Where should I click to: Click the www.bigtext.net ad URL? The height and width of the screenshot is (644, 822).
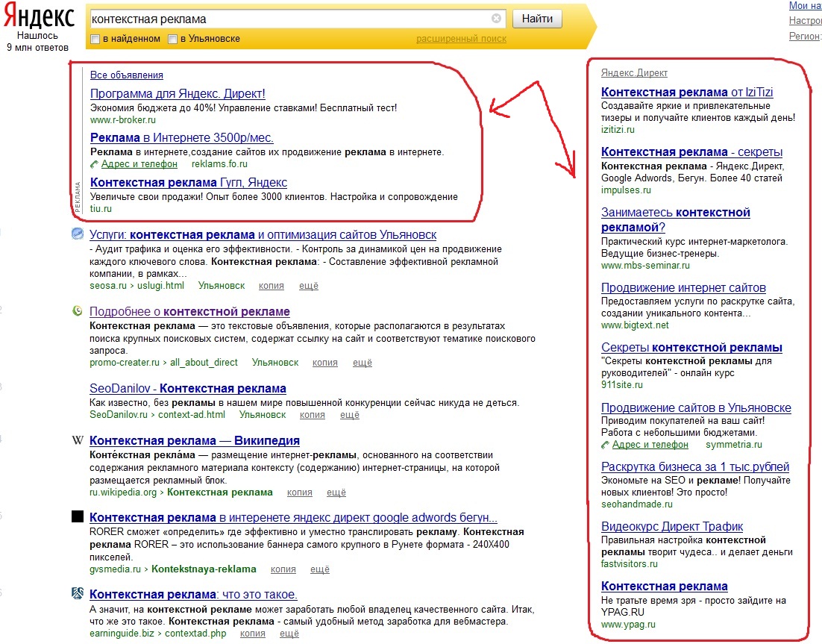pyautogui.click(x=635, y=325)
